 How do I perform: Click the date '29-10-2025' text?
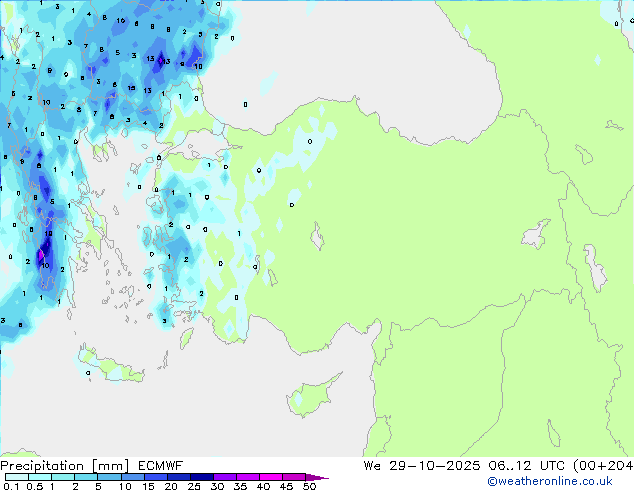[435, 466]
